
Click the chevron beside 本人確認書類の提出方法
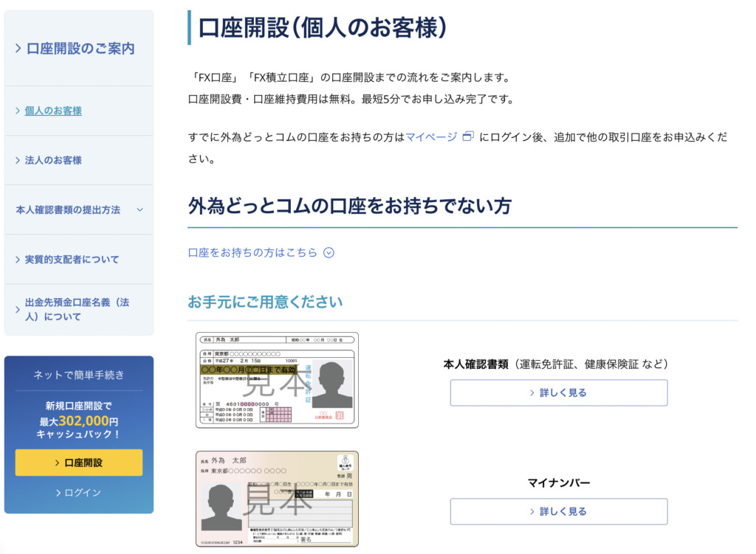(x=140, y=210)
